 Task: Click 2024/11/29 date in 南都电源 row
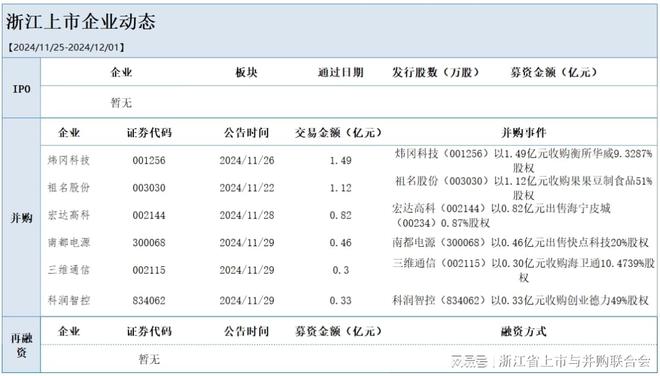coord(247,243)
